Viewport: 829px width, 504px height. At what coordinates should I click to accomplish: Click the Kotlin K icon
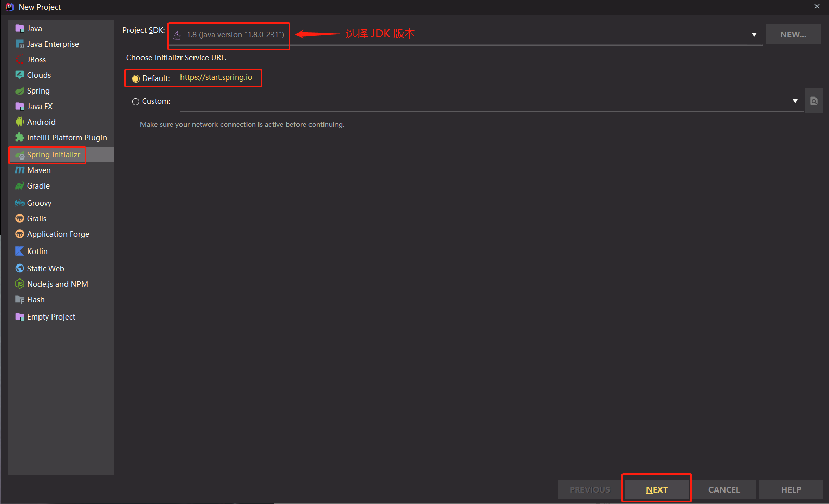tap(20, 251)
